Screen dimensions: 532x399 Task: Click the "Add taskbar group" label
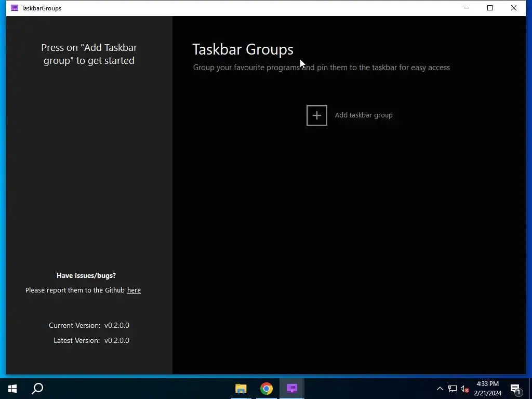[364, 115]
